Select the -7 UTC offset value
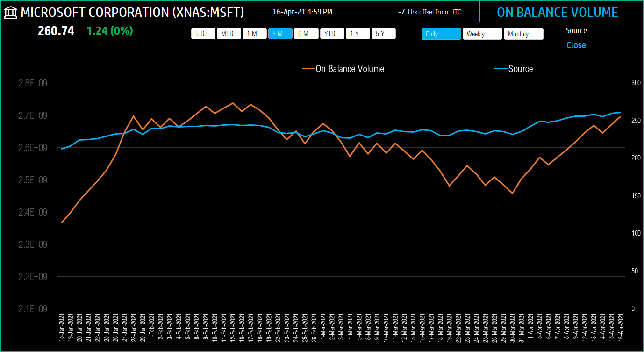The image size is (644, 352). [401, 12]
